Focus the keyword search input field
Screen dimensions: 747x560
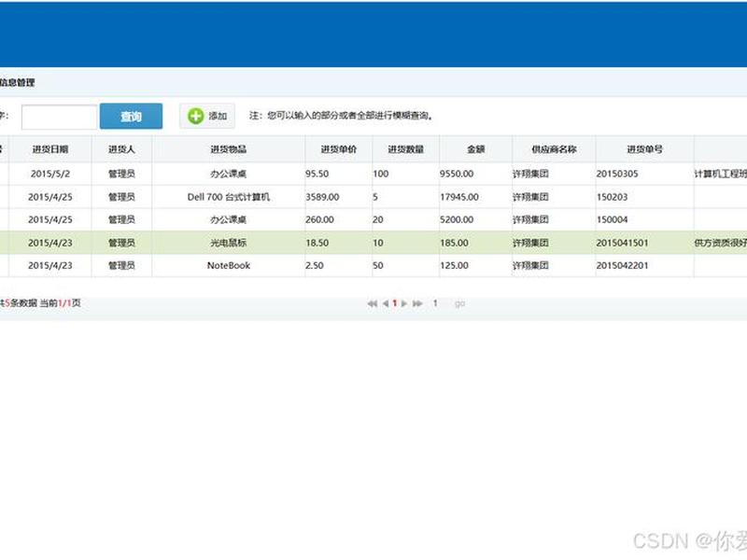pos(59,118)
